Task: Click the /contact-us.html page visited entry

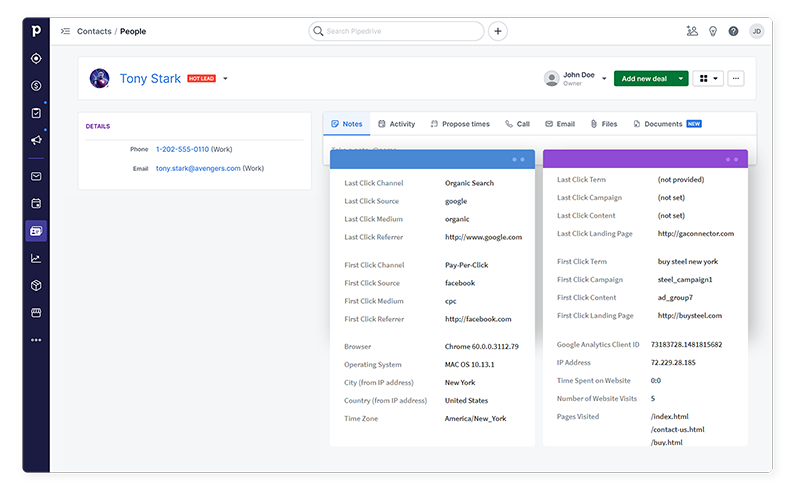Action: (678, 430)
